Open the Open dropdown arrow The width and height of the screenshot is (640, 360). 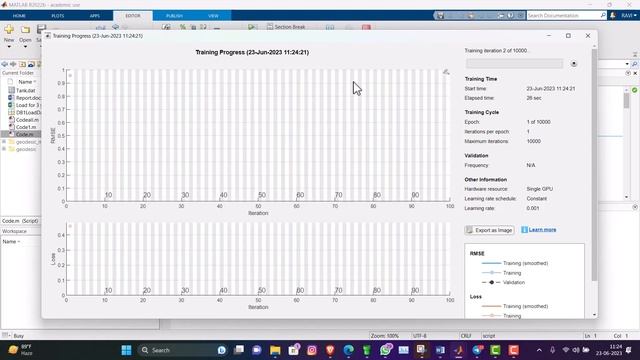click(x=25, y=47)
